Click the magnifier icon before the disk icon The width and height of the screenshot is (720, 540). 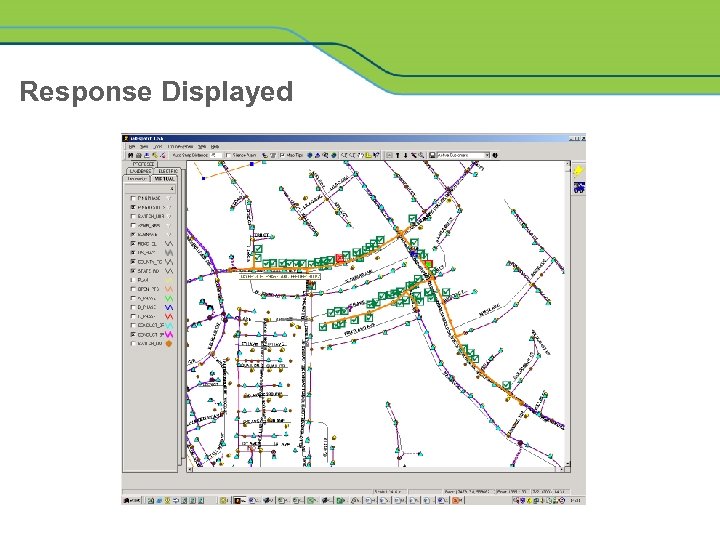[x=421, y=155]
